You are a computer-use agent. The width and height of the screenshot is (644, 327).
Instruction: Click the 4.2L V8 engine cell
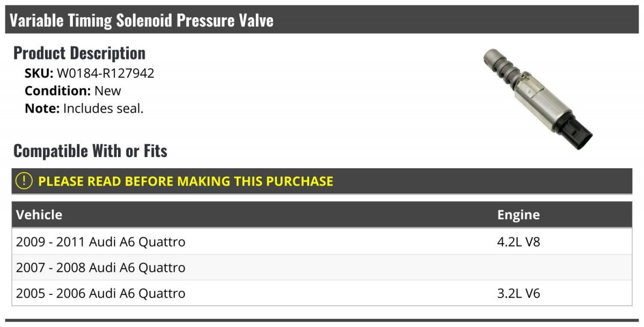tap(518, 242)
